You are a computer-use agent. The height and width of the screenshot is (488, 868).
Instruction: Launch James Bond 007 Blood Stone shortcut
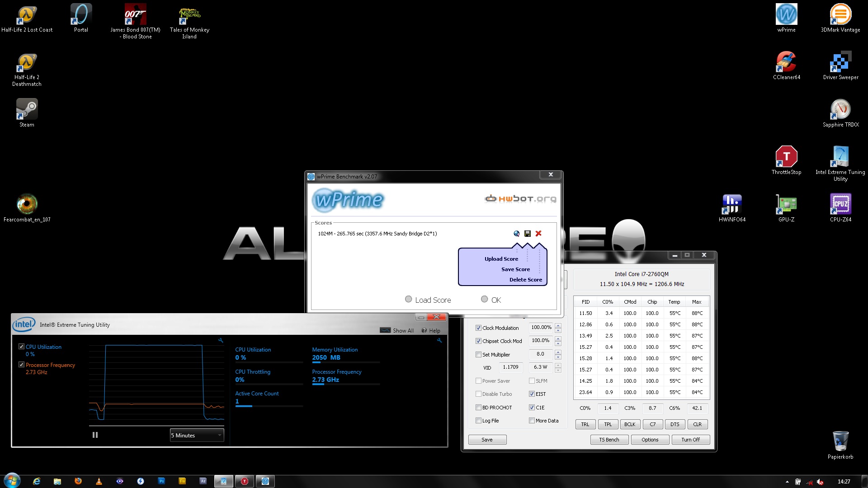[135, 21]
